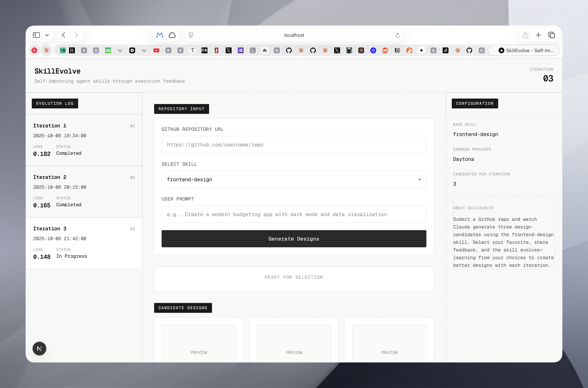
Task: Click the iCloud extension icon
Action: point(172,35)
